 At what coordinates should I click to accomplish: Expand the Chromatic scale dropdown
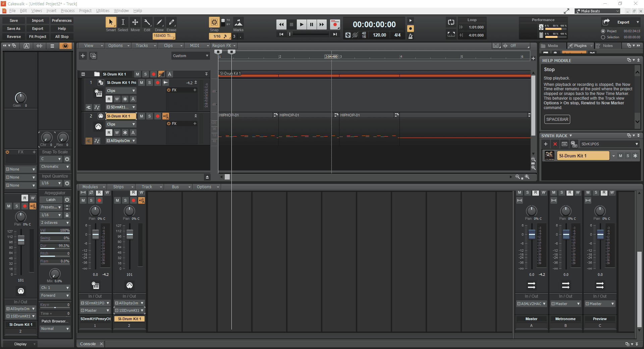[55, 167]
